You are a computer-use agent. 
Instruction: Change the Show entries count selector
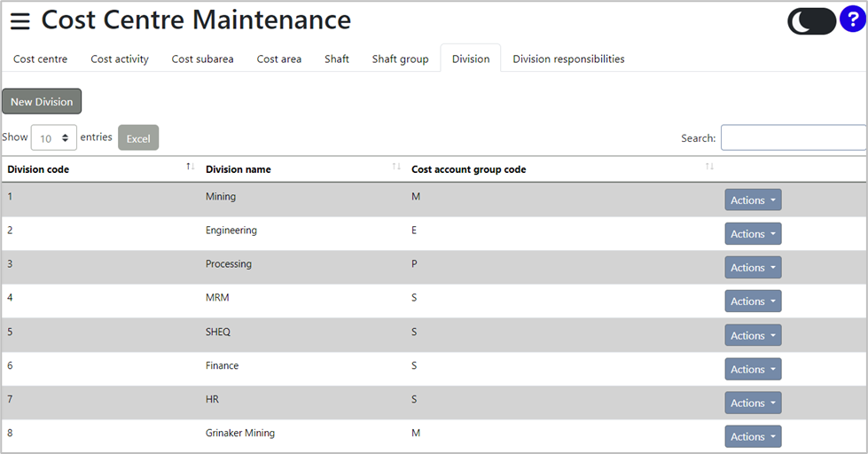54,137
